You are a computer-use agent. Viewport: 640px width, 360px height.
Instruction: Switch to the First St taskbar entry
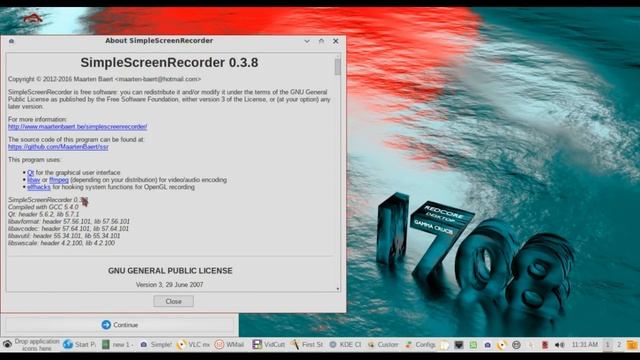[307, 344]
